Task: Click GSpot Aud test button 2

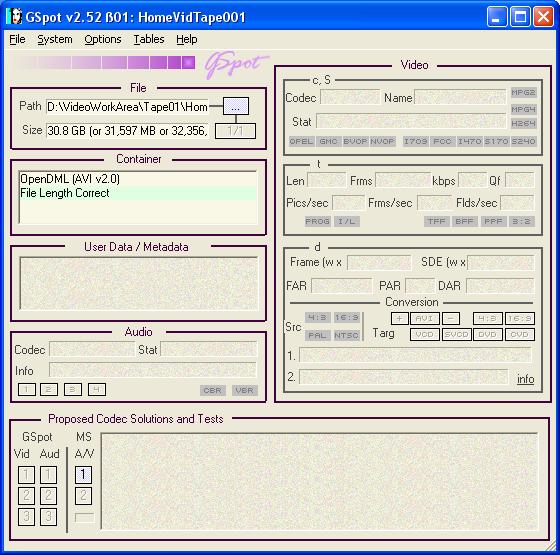Action: (x=48, y=496)
